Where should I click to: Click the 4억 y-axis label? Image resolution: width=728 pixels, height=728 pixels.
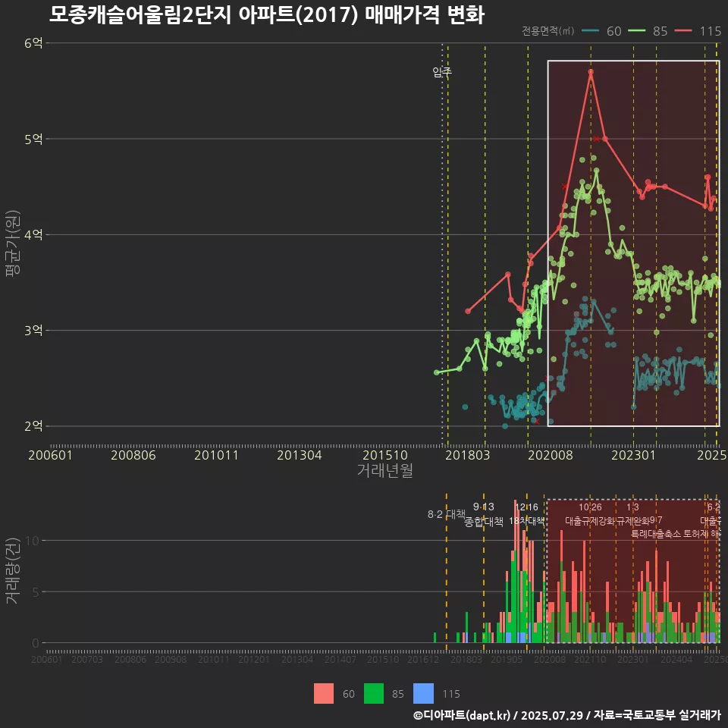pyautogui.click(x=33, y=235)
